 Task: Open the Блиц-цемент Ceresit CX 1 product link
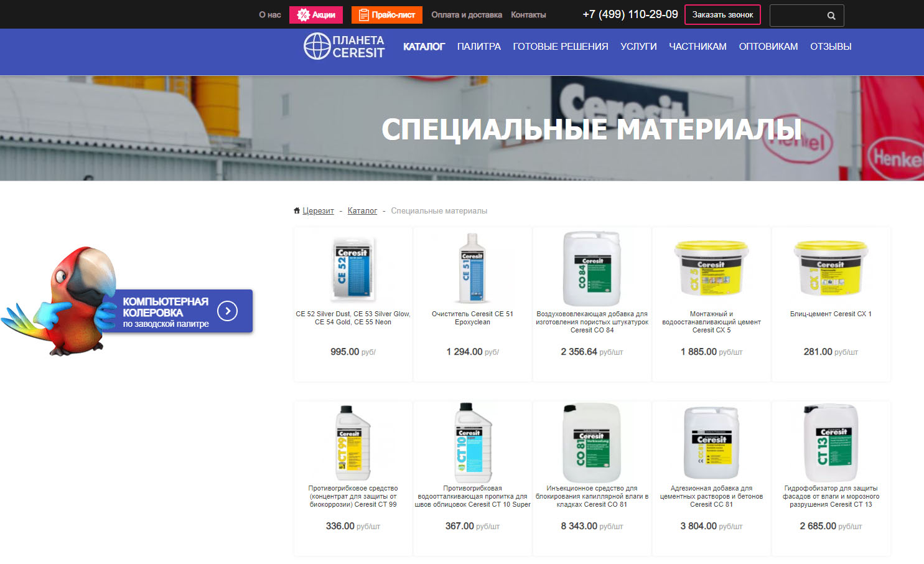coord(830,314)
